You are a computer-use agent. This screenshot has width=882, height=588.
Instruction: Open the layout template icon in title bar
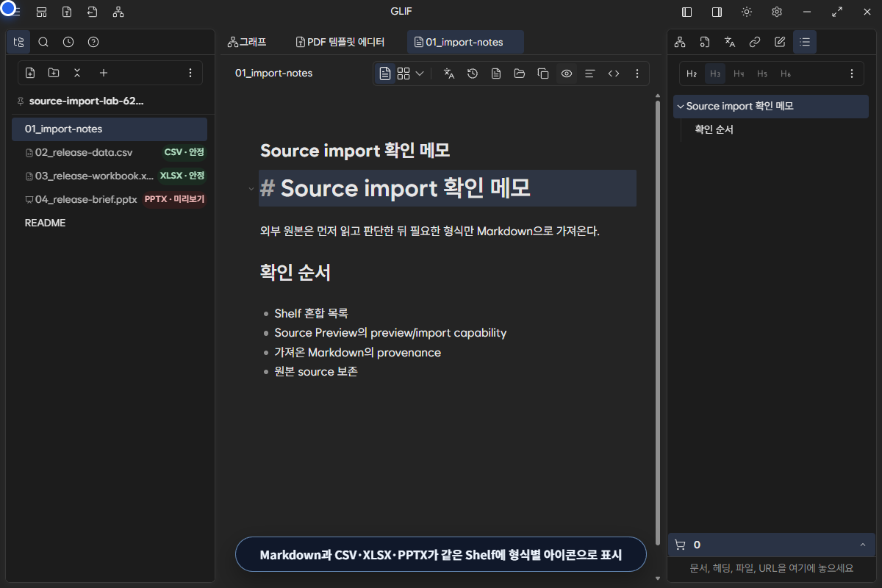pyautogui.click(x=42, y=12)
